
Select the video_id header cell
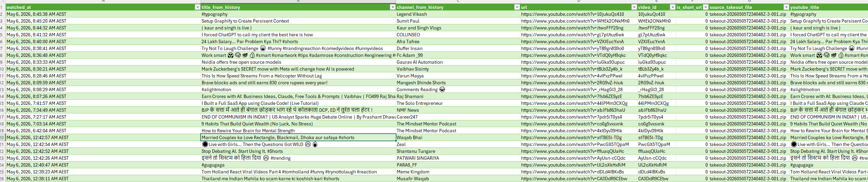tap(656, 7)
